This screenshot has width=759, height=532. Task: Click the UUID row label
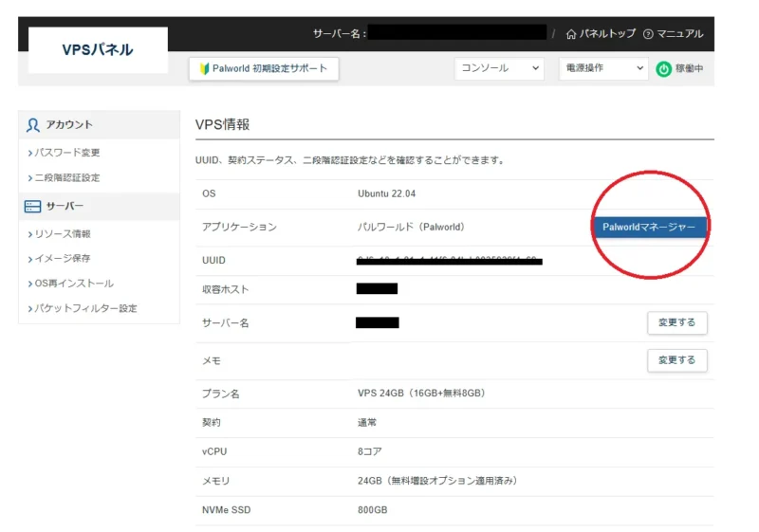coord(213,260)
